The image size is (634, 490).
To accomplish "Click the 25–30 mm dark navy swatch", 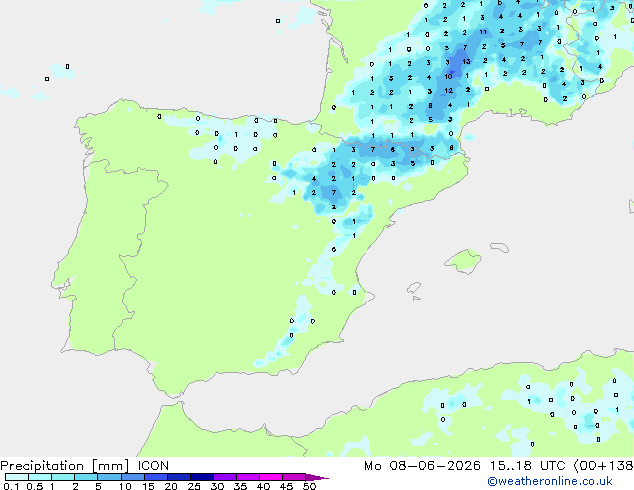I will pos(202,477).
